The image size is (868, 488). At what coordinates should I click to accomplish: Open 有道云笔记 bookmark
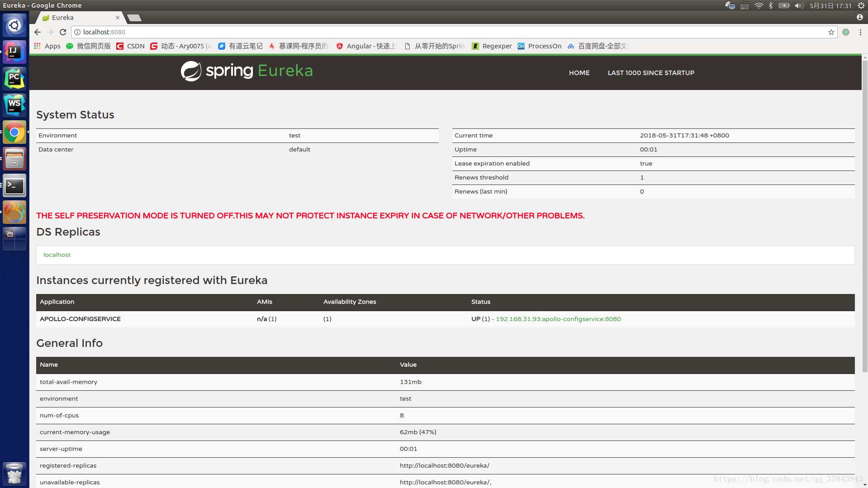241,46
